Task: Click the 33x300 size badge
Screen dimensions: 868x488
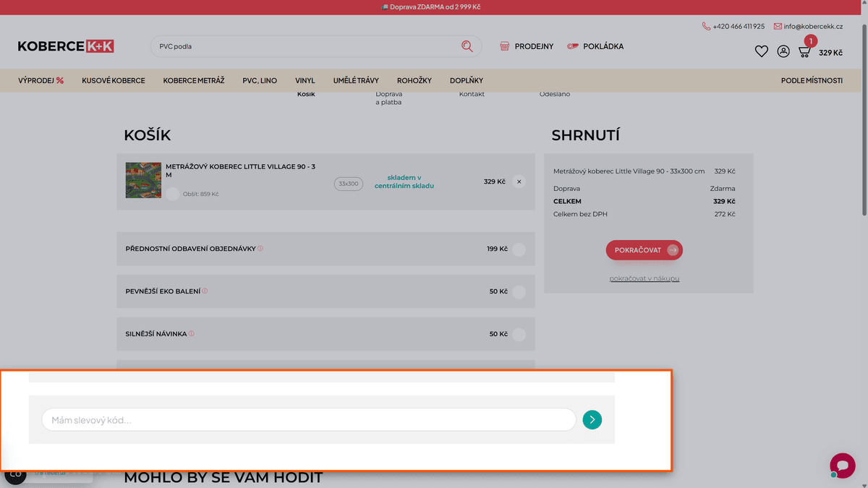Action: (x=348, y=184)
